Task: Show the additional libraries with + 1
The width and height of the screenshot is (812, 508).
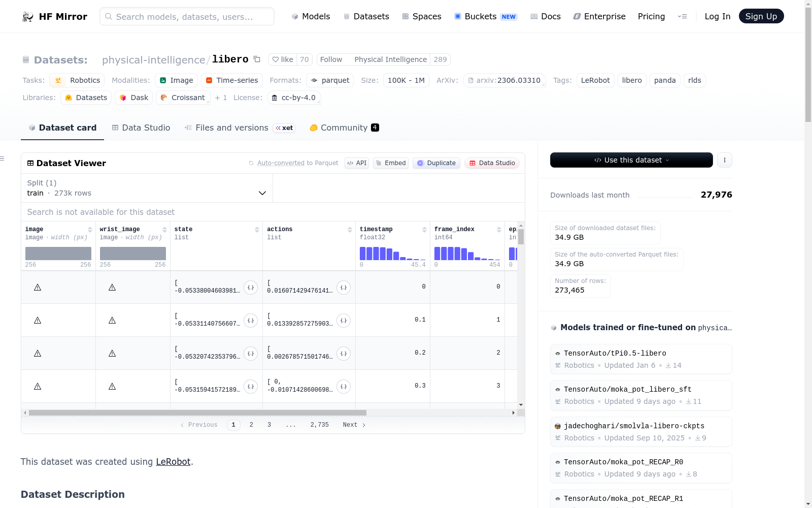Action: pos(221,98)
